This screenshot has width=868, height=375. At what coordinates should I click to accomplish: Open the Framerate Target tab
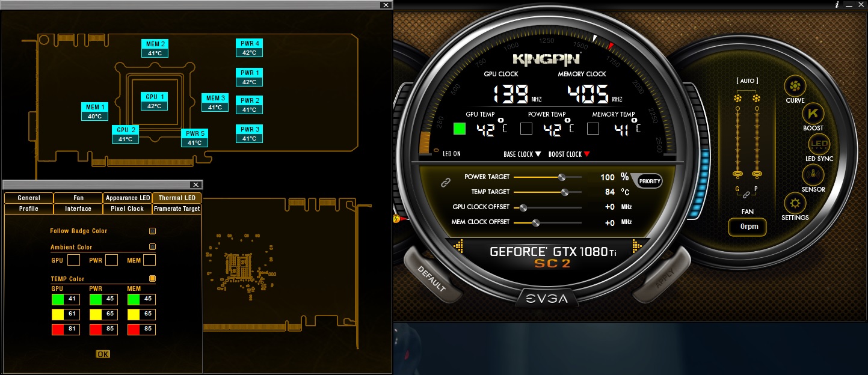(177, 209)
